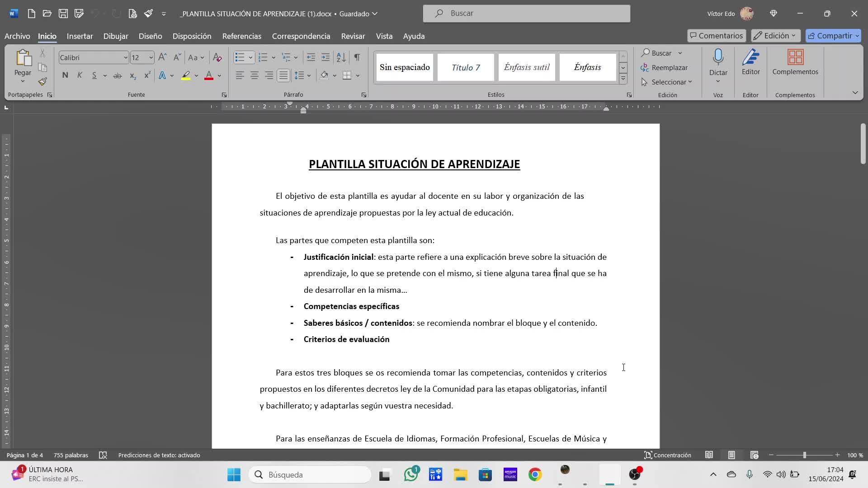Switch to the Insertar ribbon tab
Viewport: 868px width, 488px height.
80,36
